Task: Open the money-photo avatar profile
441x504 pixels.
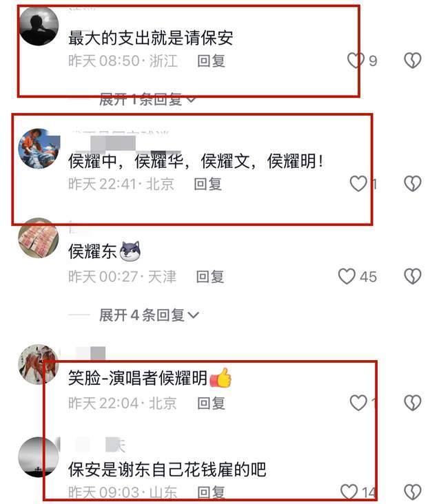Action: click(x=39, y=238)
